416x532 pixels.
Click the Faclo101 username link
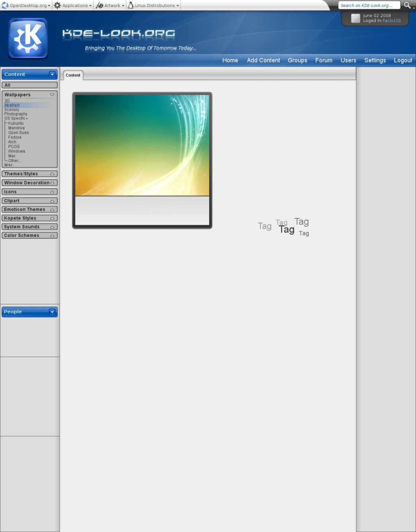tap(392, 21)
